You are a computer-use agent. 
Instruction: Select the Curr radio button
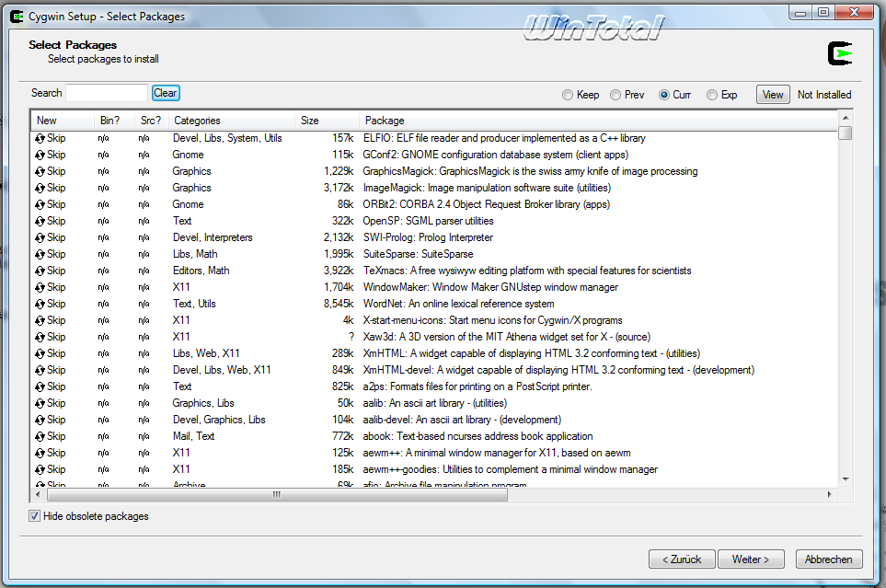pos(664,95)
